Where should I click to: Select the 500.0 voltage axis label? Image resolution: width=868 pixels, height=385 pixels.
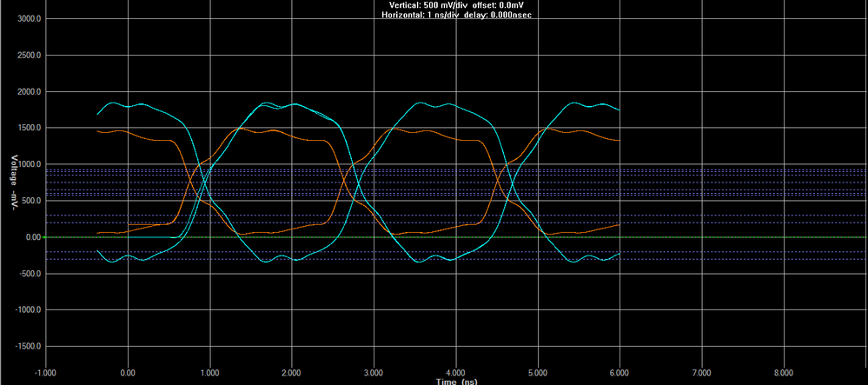coord(32,201)
